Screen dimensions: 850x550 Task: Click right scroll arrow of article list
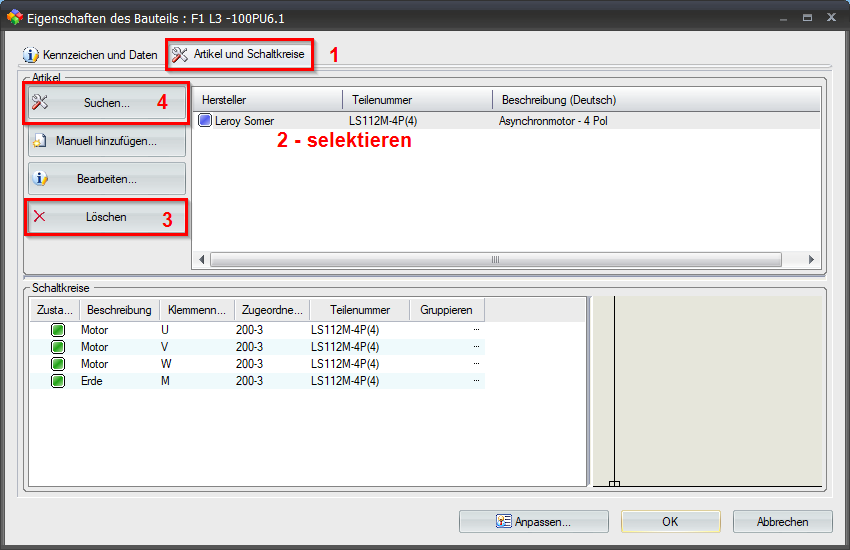pos(812,259)
